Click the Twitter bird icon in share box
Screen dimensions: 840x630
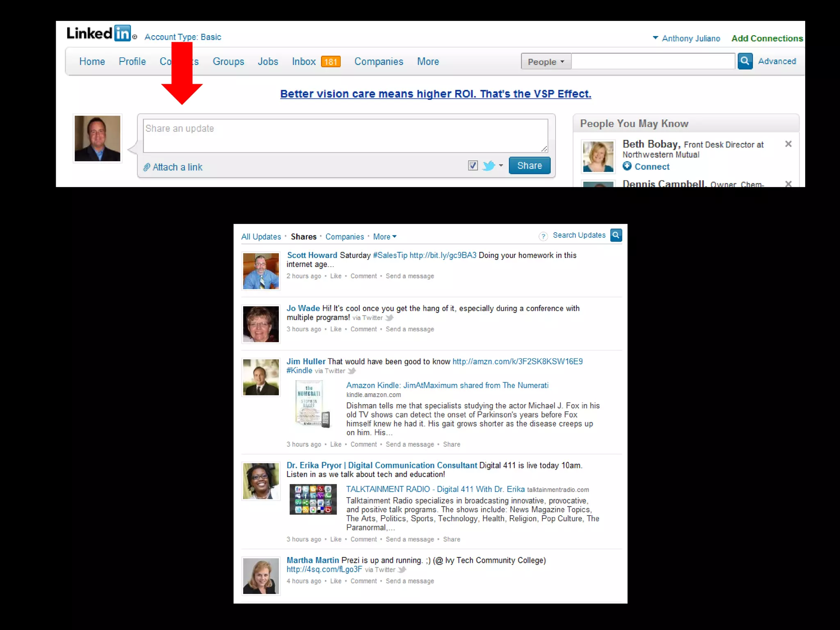point(488,166)
